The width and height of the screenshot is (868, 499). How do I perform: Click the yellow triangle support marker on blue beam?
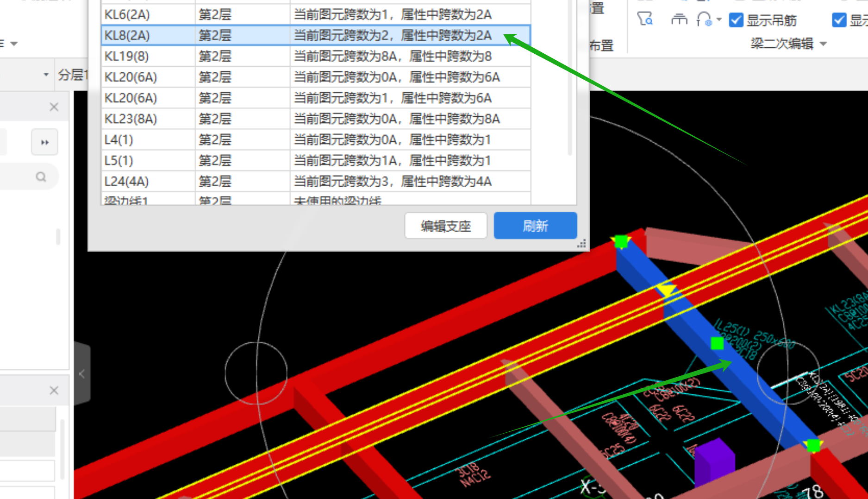tap(667, 291)
